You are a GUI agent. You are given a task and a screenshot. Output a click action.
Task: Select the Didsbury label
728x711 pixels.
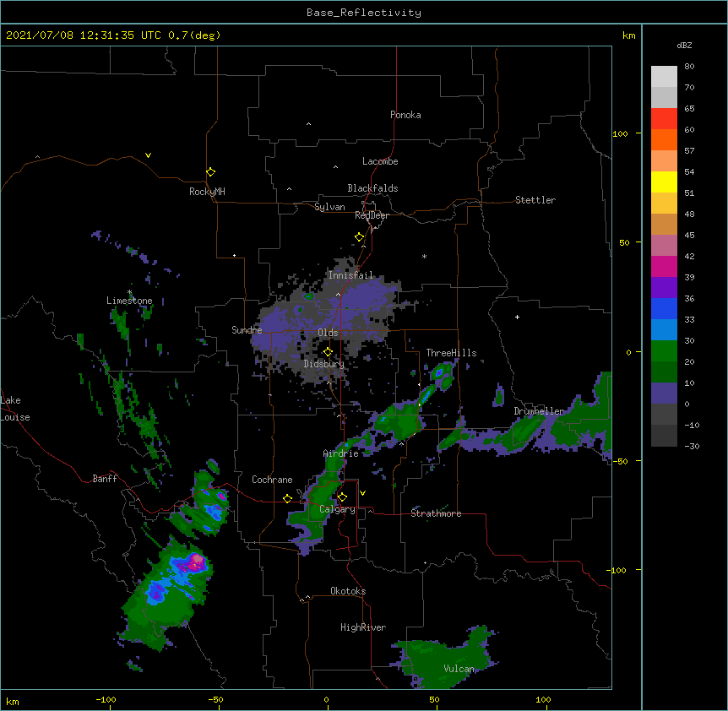tap(324, 364)
